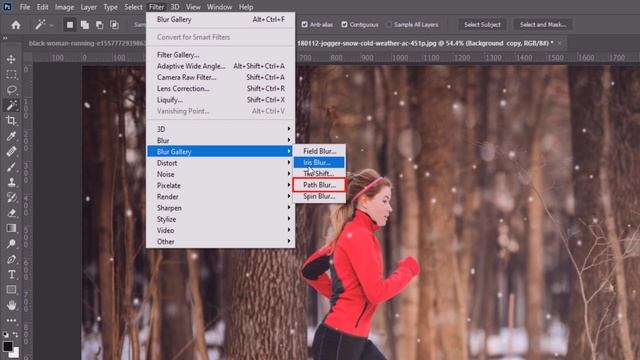Select the Lasso tool
Viewport: 640px width, 360px height.
coord(11,90)
